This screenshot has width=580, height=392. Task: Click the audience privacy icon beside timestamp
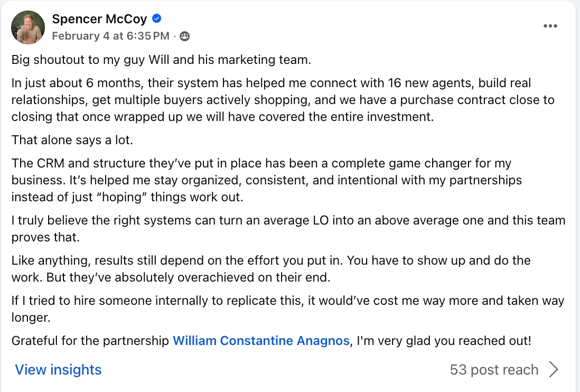coord(184,36)
